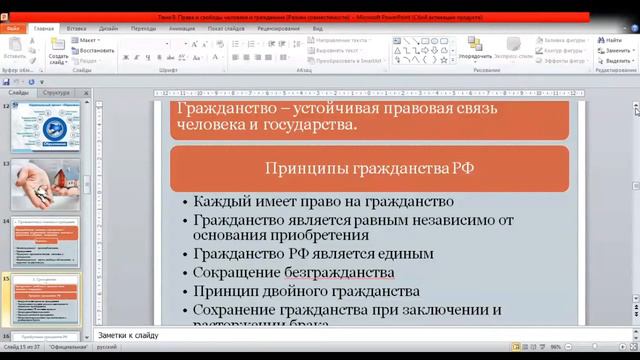The width and height of the screenshot is (640, 360).
Task: Click the Decrease Indent icon
Action: pyautogui.click(x=271, y=44)
